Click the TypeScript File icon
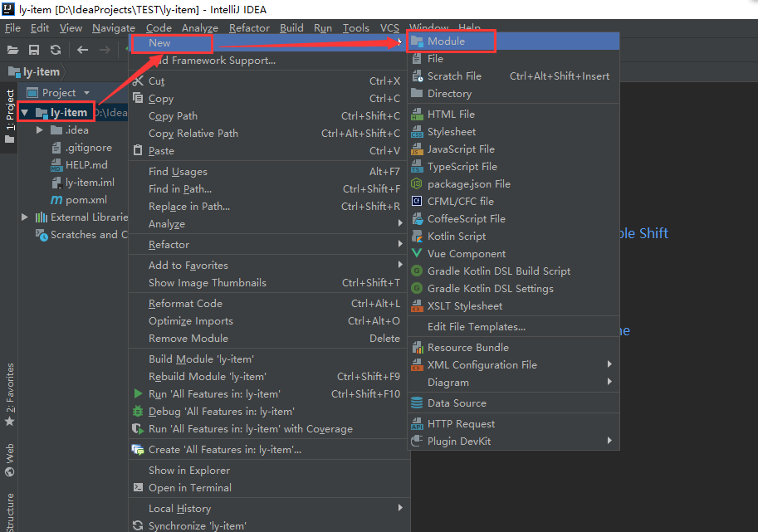 click(x=417, y=167)
